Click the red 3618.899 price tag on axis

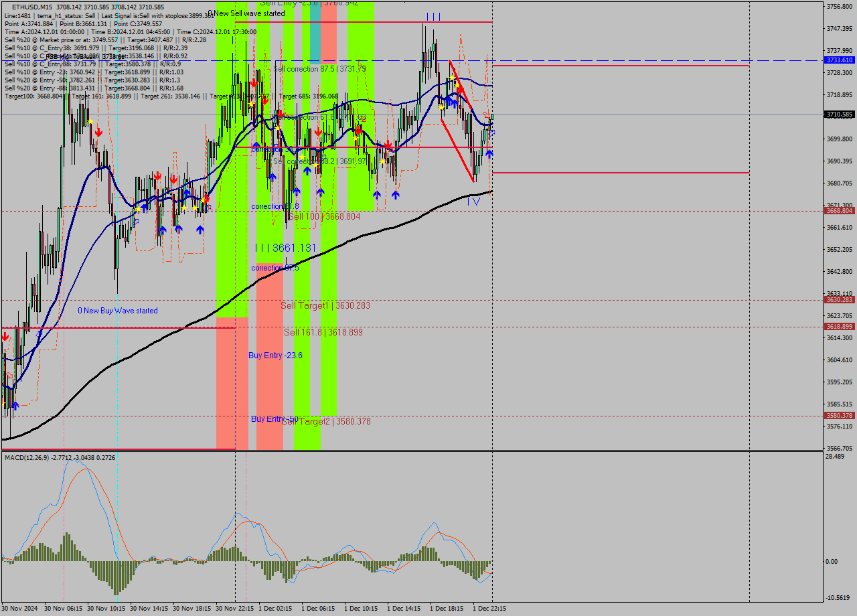pyautogui.click(x=839, y=327)
